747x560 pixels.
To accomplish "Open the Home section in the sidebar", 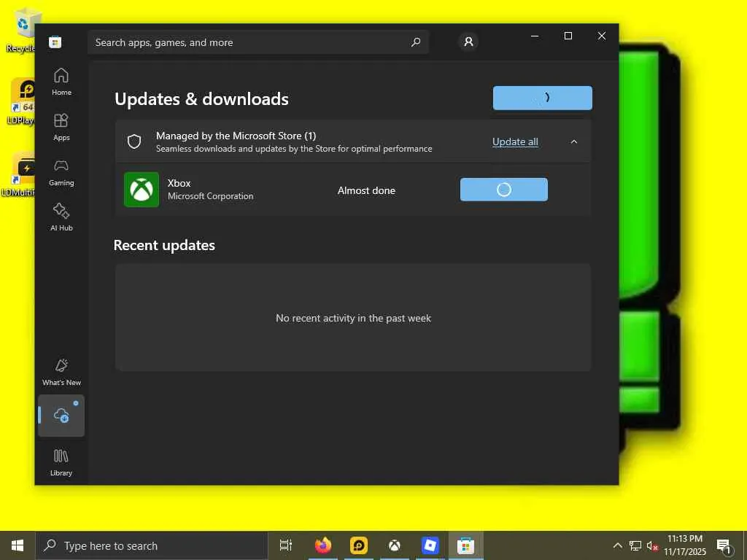I will point(61,82).
